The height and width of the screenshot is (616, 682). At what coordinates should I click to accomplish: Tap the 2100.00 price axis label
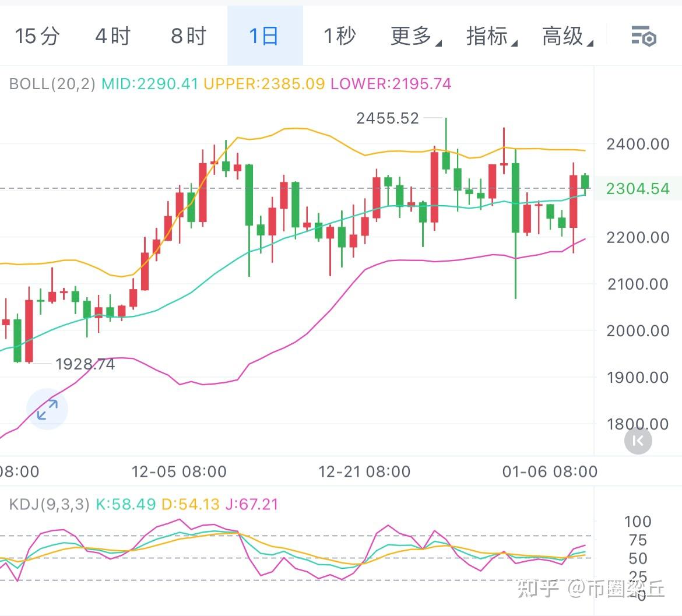point(638,284)
